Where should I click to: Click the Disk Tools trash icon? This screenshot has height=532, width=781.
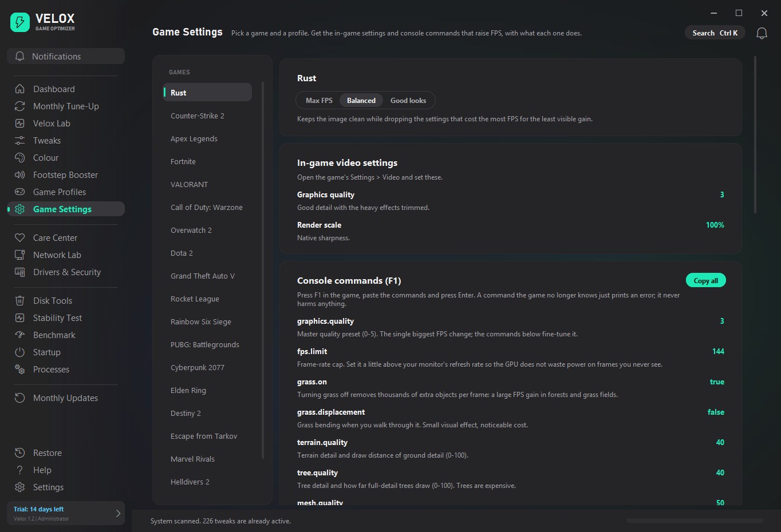point(19,300)
